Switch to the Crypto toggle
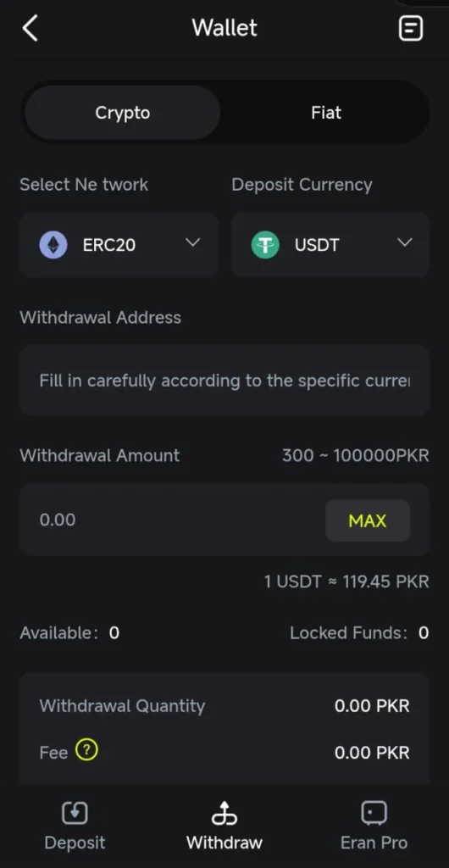 coord(122,113)
